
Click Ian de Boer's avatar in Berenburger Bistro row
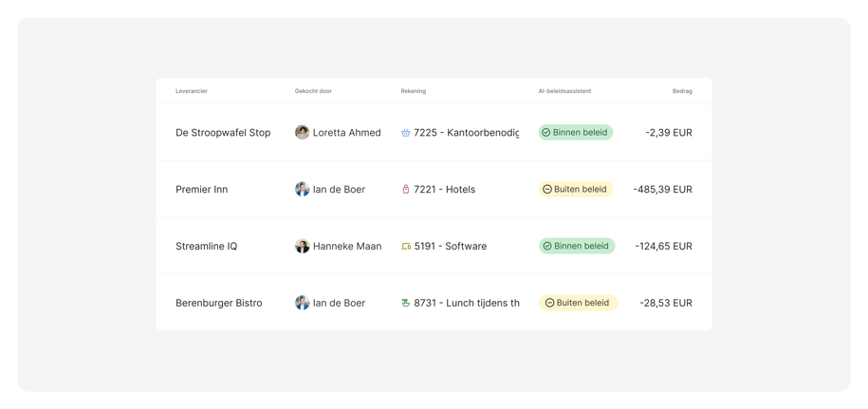click(x=302, y=303)
